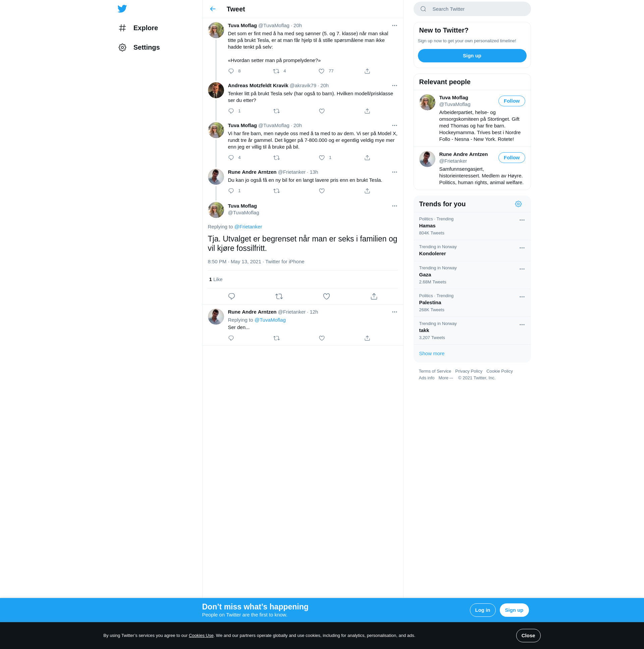
Task: Reply to the Model X tweet with 4 replies
Action: pos(231,158)
